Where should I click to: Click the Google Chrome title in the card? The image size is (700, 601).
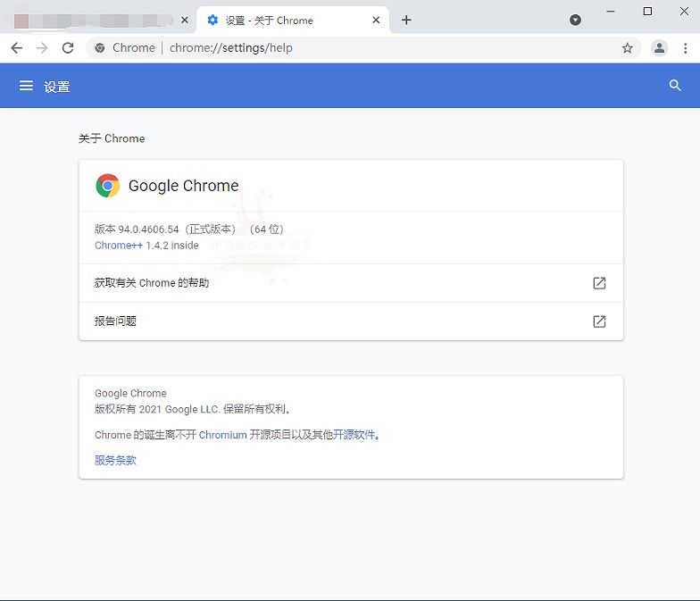184,186
